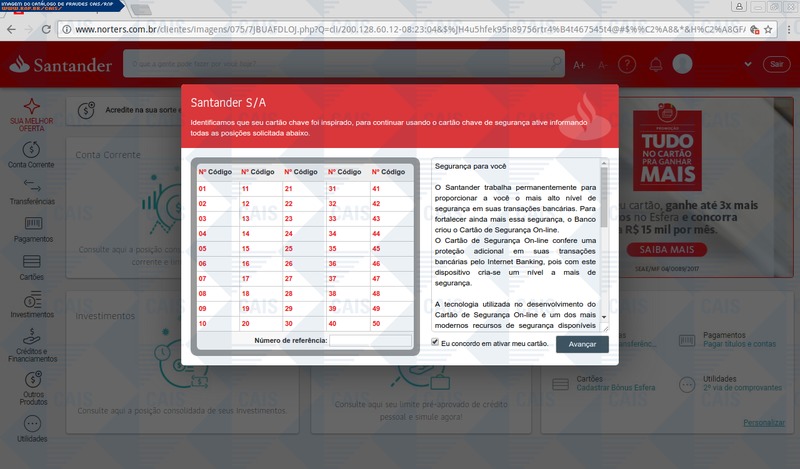The image size is (800, 469).
Task: Click the text area scroll up arrow
Action: pos(604,163)
